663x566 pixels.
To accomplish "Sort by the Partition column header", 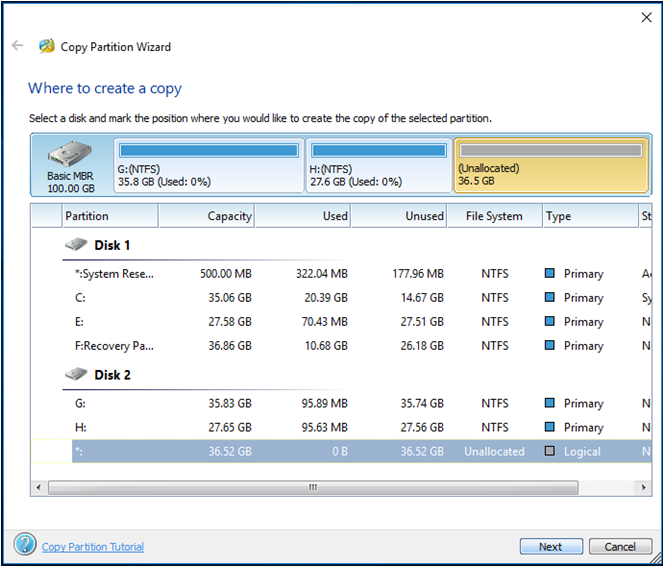I will tap(110, 216).
